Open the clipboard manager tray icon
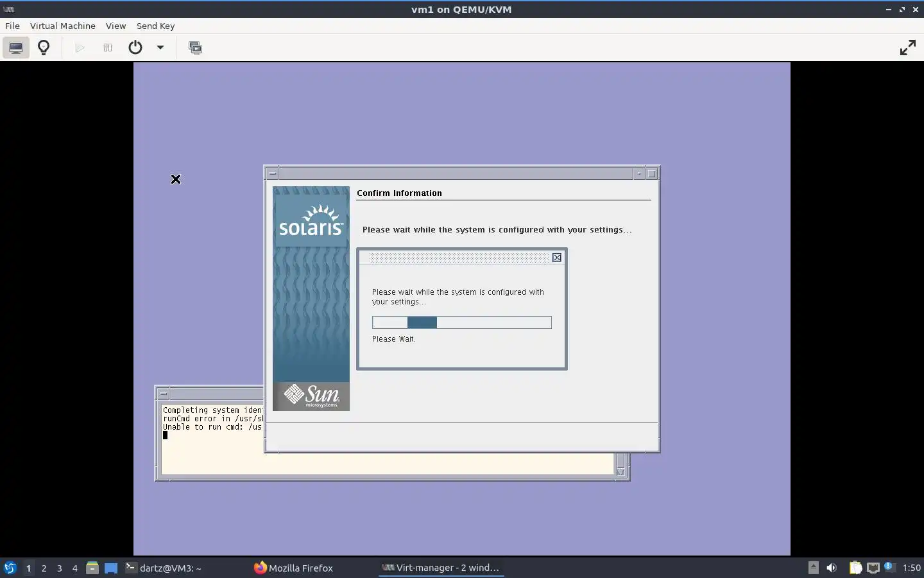Viewport: 924px width, 578px height. pyautogui.click(x=855, y=568)
